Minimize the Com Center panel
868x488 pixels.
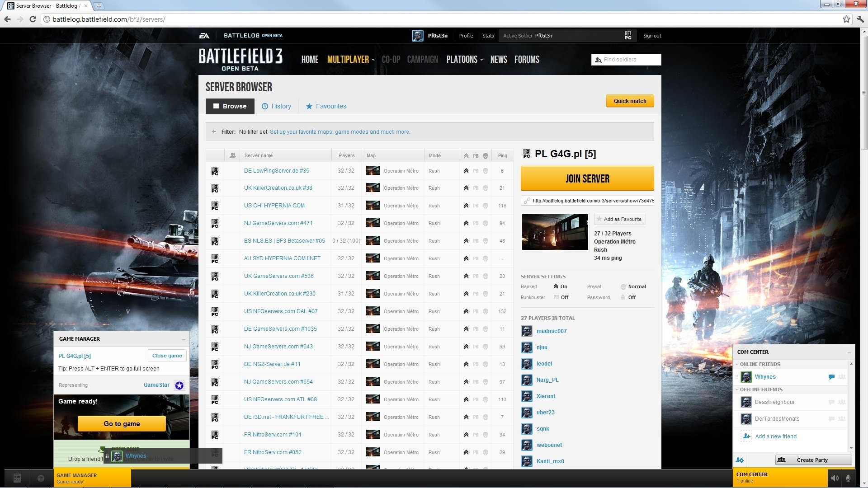[x=849, y=352]
